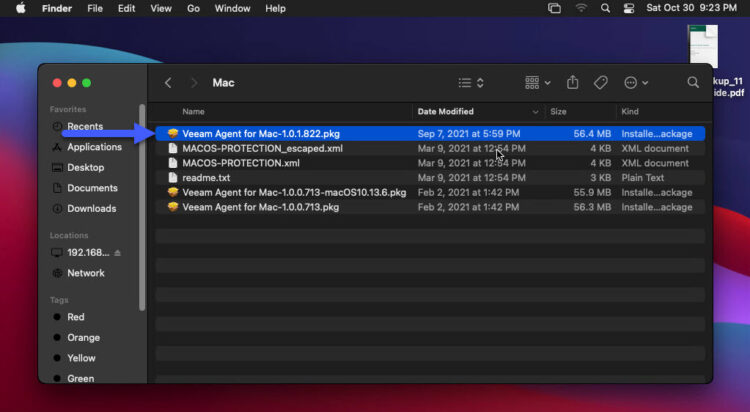Open the Finder menu

[56, 9]
